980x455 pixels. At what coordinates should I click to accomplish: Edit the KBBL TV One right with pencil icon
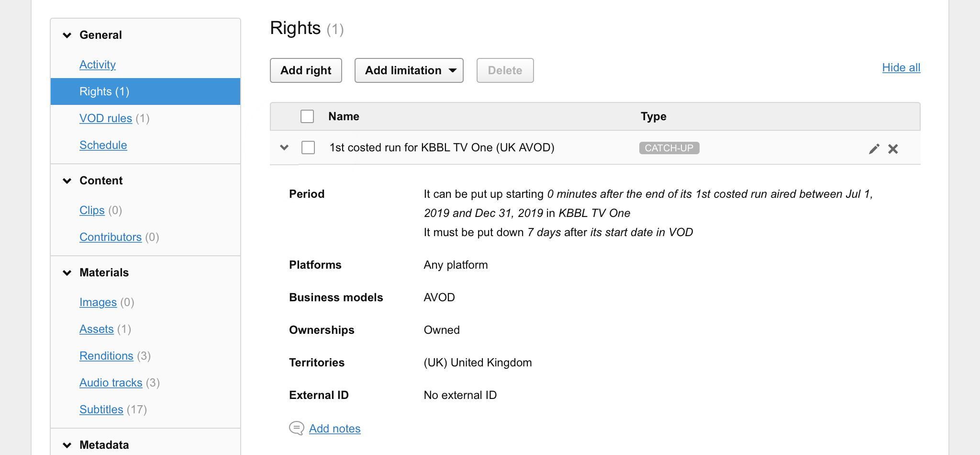tap(874, 149)
